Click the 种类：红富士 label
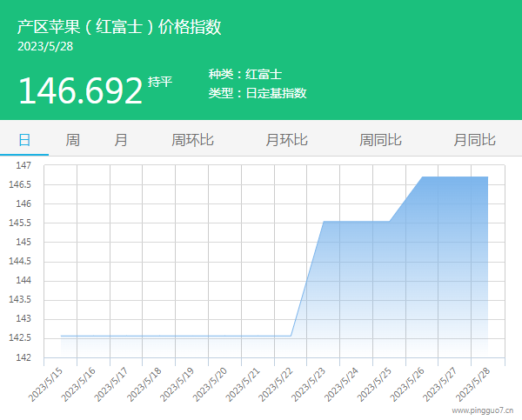522x420 pixels. (x=245, y=74)
